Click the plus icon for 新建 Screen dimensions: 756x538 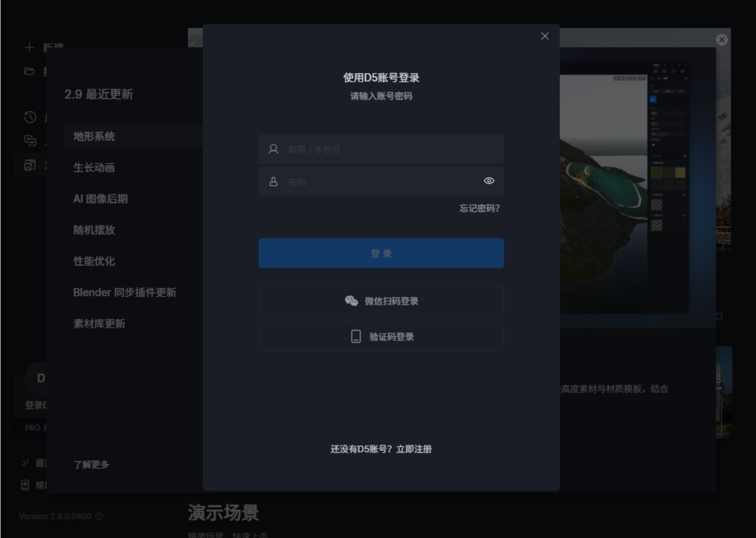click(29, 47)
